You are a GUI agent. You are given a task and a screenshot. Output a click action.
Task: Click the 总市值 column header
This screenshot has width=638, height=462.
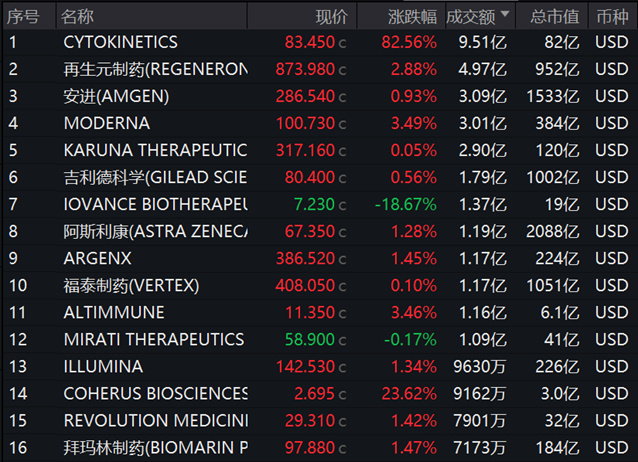(x=555, y=17)
